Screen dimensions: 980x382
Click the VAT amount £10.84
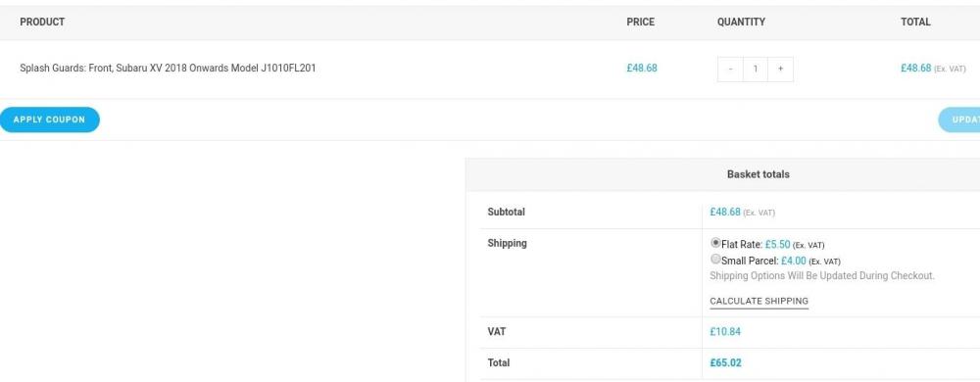(x=725, y=332)
